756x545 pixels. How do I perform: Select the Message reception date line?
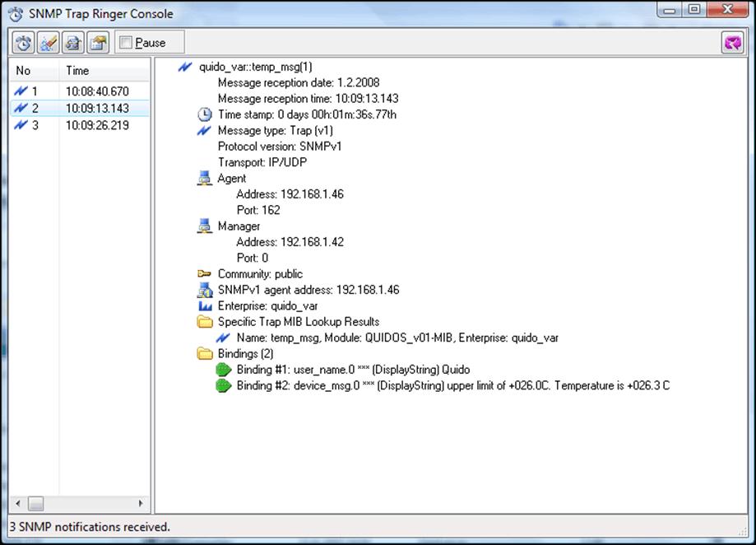click(x=299, y=82)
